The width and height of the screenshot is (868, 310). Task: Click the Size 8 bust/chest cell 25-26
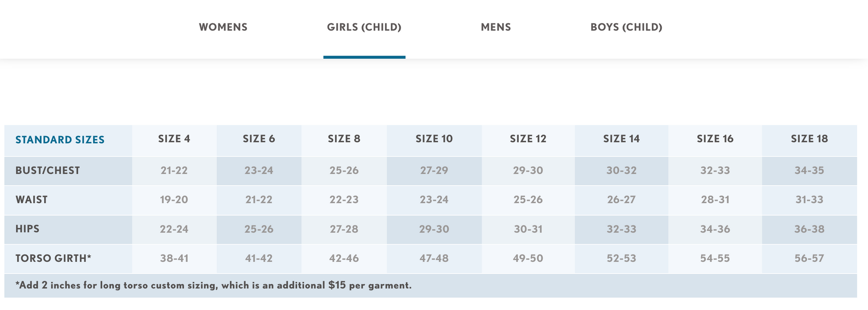click(344, 171)
